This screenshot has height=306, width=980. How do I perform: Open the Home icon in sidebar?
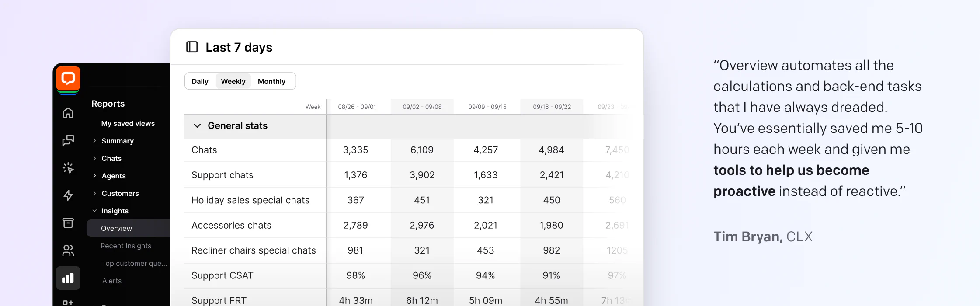coord(68,113)
